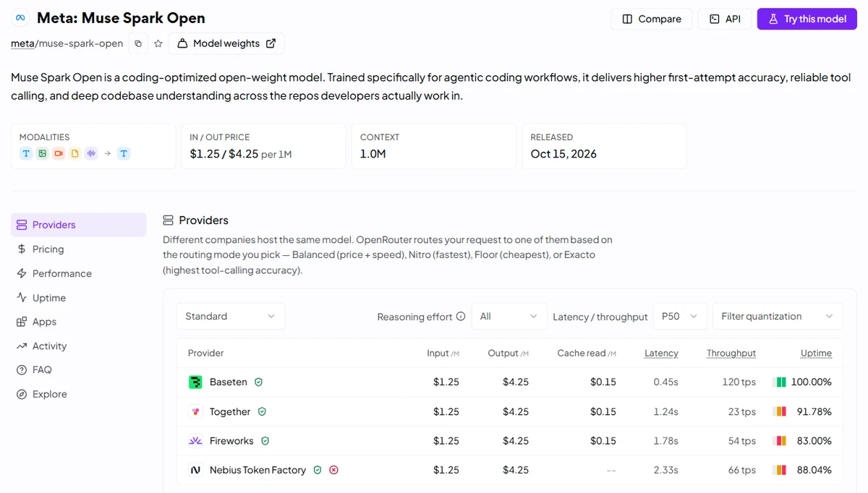This screenshot has height=493, width=868.
Task: View the Activity section in sidebar
Action: [x=78, y=346]
